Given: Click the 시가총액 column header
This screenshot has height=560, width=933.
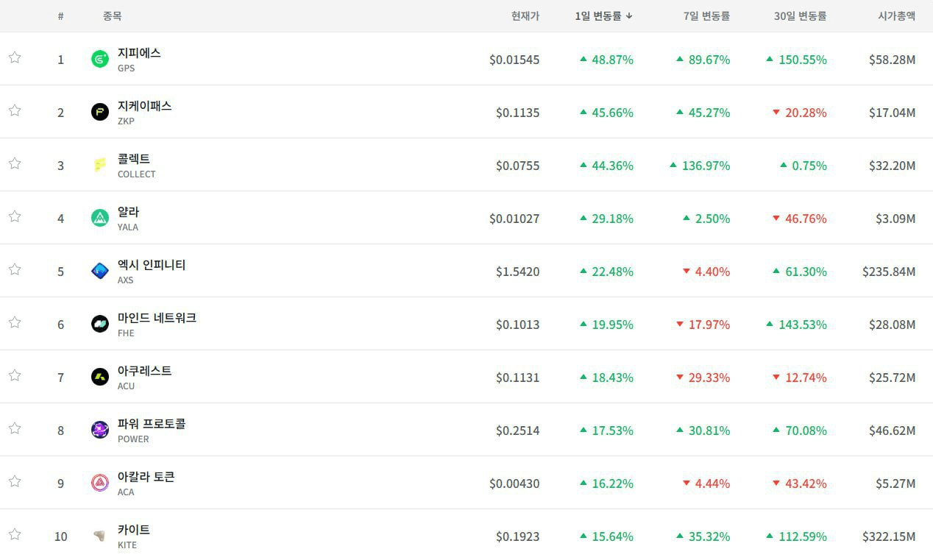Looking at the screenshot, I should [x=896, y=15].
